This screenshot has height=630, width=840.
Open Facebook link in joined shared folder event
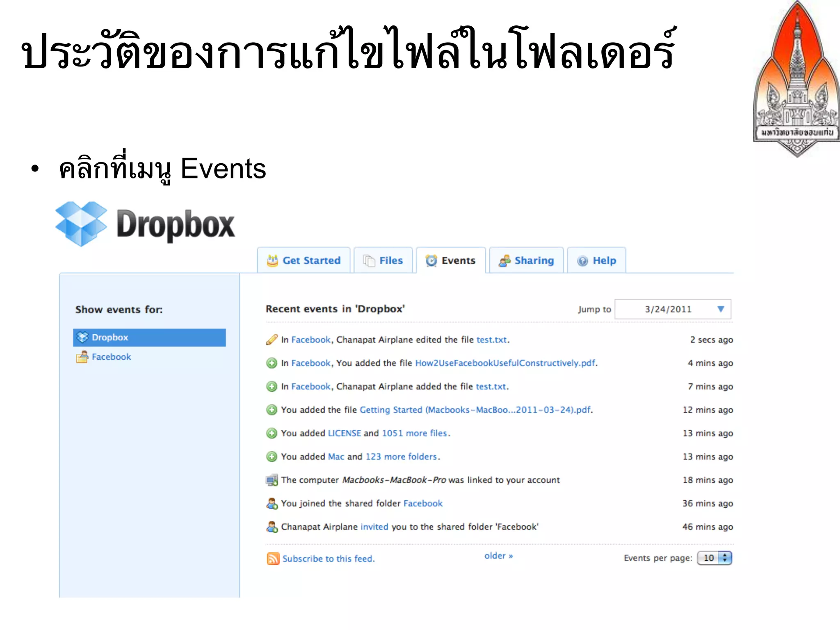point(423,503)
